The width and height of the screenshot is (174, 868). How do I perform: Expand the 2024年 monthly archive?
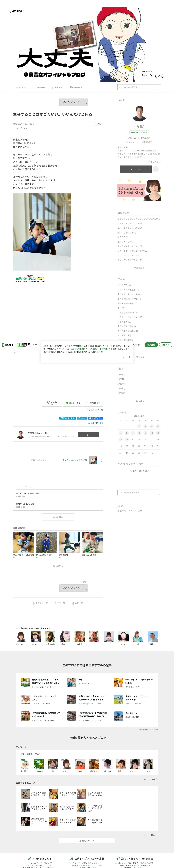coord(121,375)
